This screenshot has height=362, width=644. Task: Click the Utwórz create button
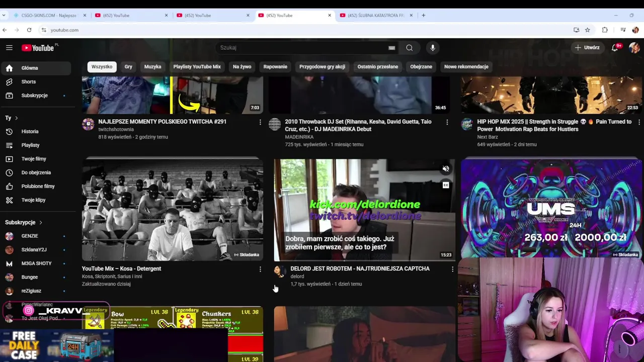(x=587, y=47)
